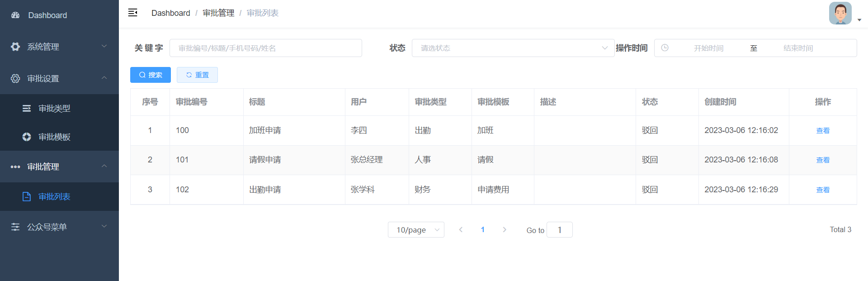Viewport: 868px width, 281px height.
Task: Click the 关键字 keyword input field
Action: coord(266,48)
